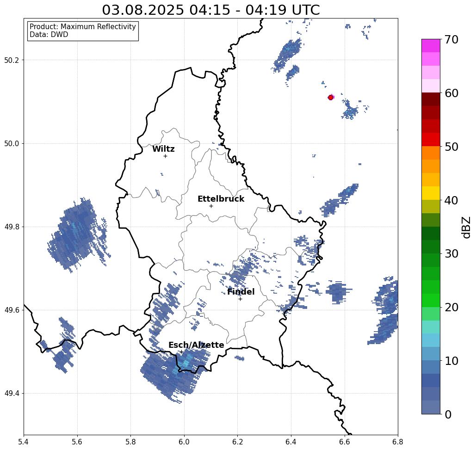Click longitude tick label 5.4
This screenshot has width=476, height=450.
(24, 442)
